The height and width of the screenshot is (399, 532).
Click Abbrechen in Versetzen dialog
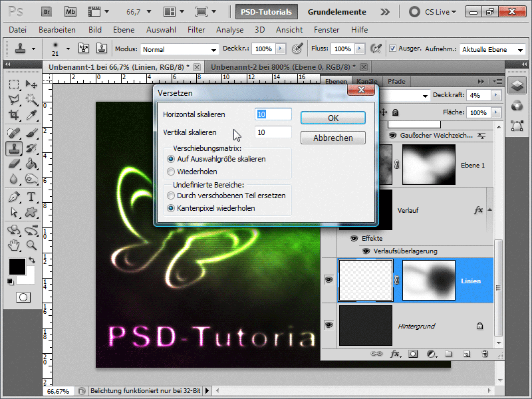click(333, 138)
